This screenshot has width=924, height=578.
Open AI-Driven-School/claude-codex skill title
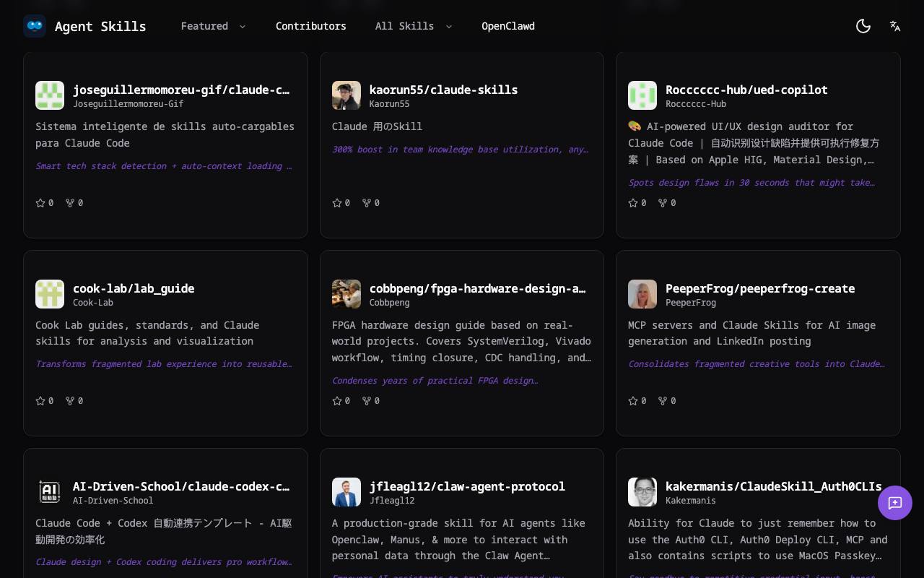tap(181, 486)
